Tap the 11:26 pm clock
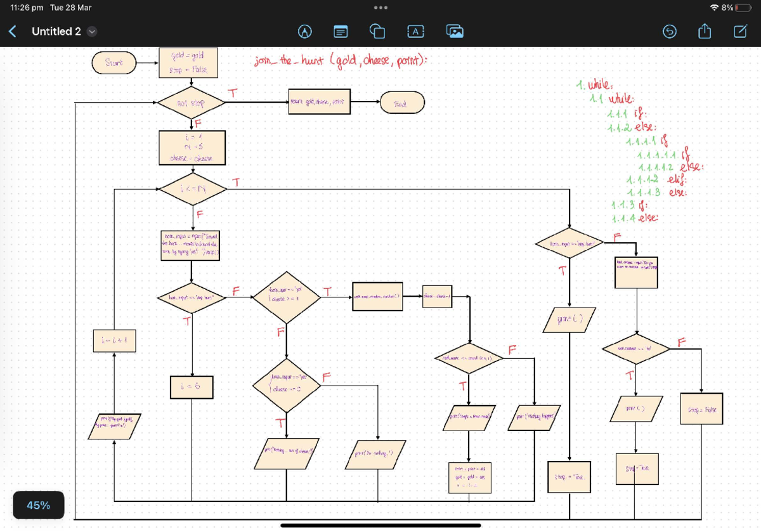The width and height of the screenshot is (761, 532). pos(27,8)
